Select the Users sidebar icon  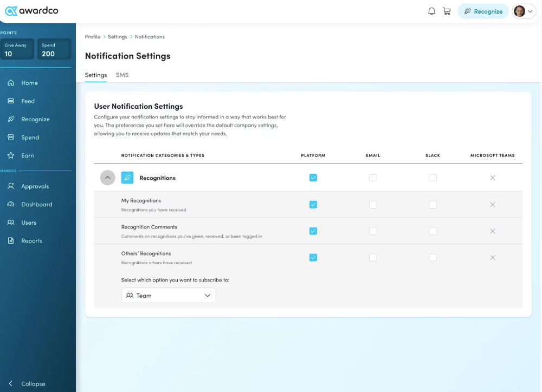(11, 222)
